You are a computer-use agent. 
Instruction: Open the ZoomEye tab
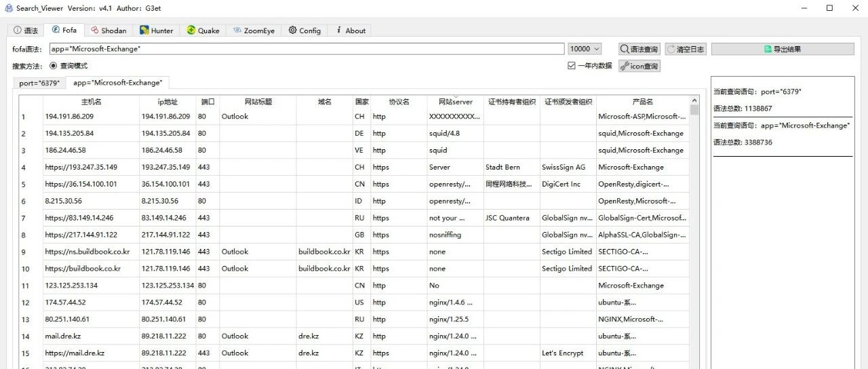point(254,31)
